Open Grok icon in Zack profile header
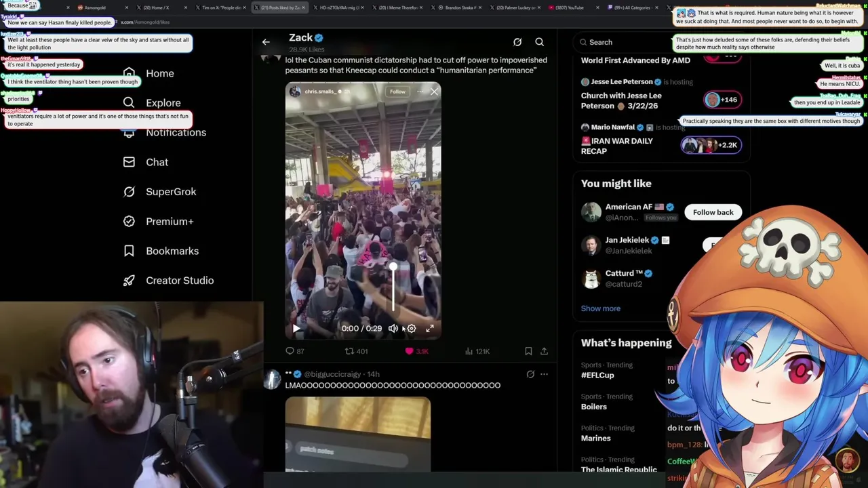This screenshot has height=488, width=868. pyautogui.click(x=517, y=42)
